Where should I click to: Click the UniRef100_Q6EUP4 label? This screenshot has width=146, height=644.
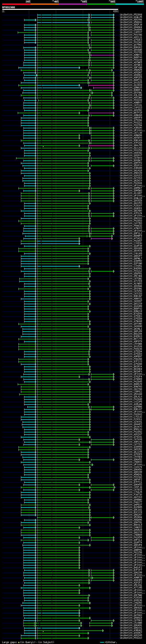131,545
